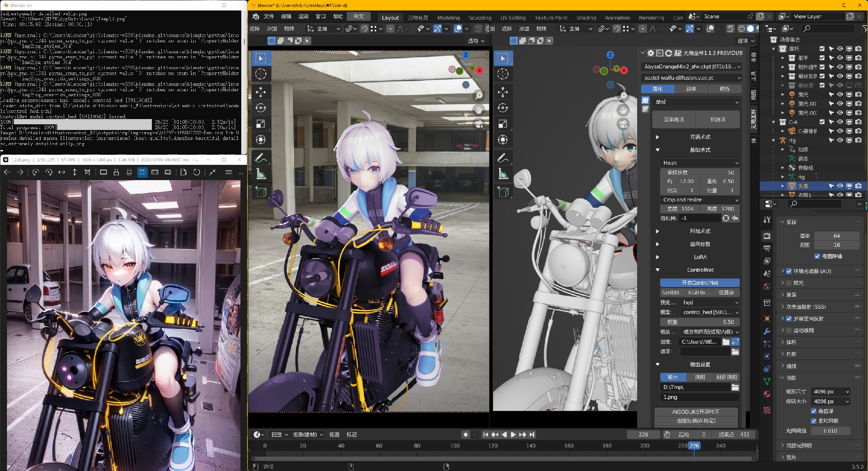Open the Crop and resize dropdown
Screen dimensions: 868x471
point(700,200)
